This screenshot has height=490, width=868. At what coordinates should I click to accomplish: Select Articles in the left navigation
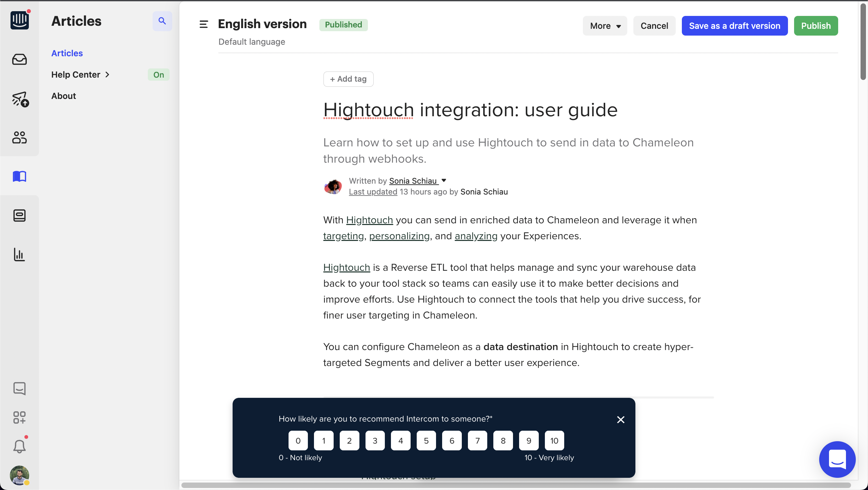coord(67,53)
